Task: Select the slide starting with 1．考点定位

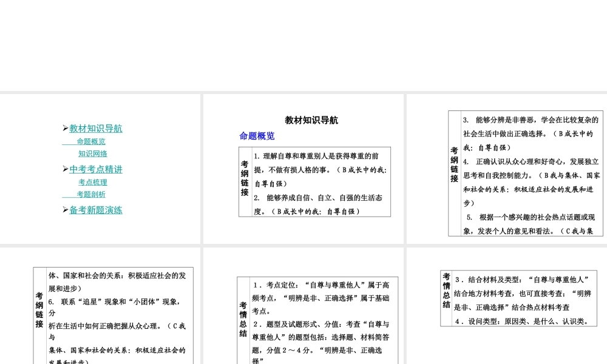Action: coord(303,306)
